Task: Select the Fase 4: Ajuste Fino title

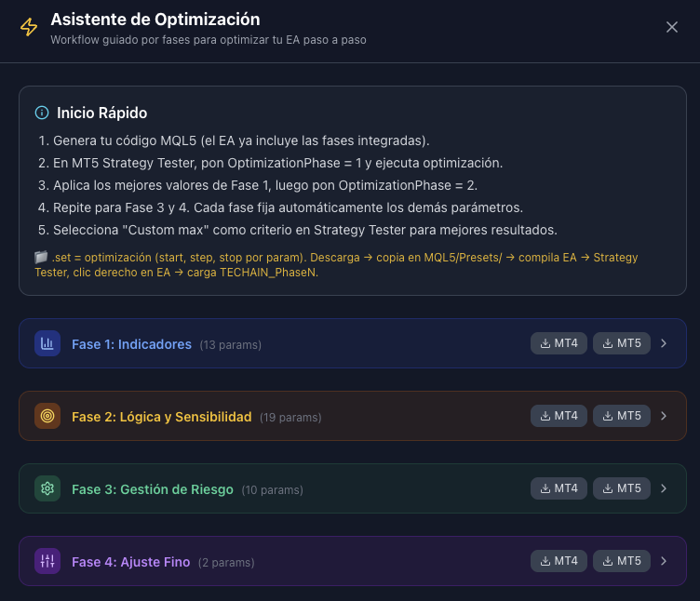Action: pos(131,562)
